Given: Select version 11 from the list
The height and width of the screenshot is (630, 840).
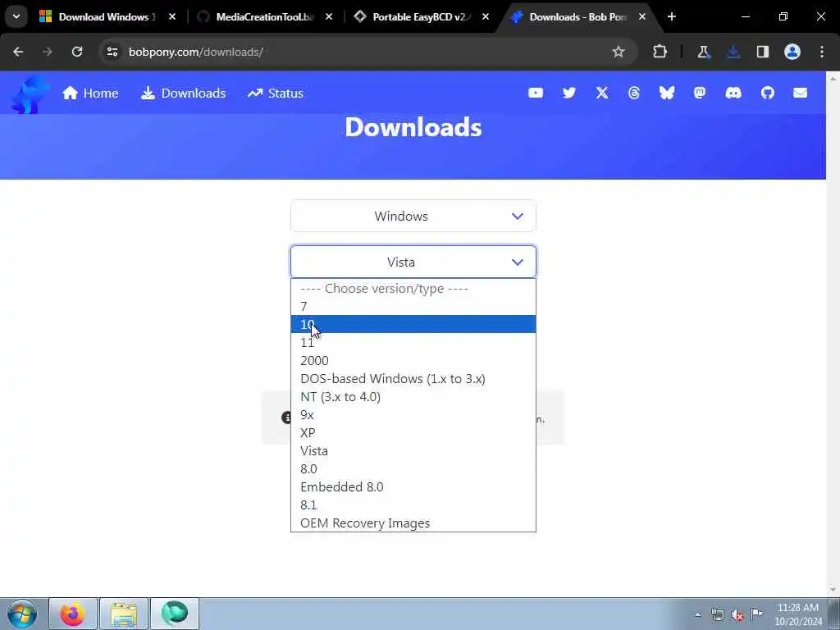Looking at the screenshot, I should point(413,342).
